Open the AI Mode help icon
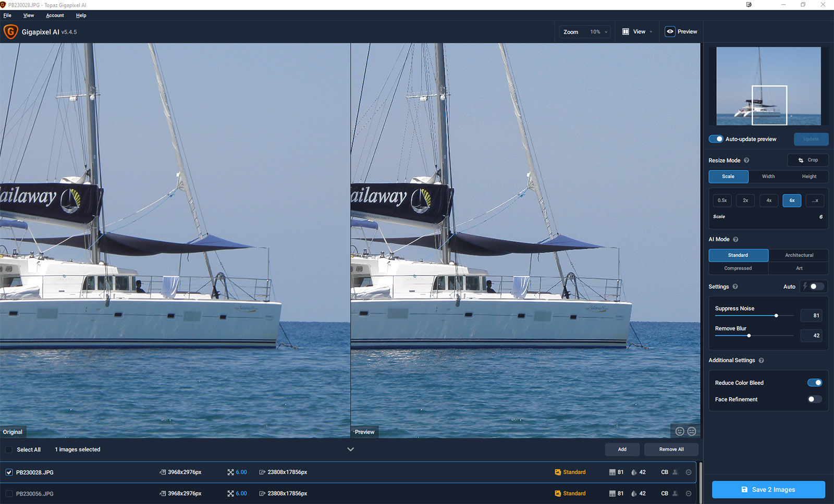The height and width of the screenshot is (504, 834). [736, 239]
